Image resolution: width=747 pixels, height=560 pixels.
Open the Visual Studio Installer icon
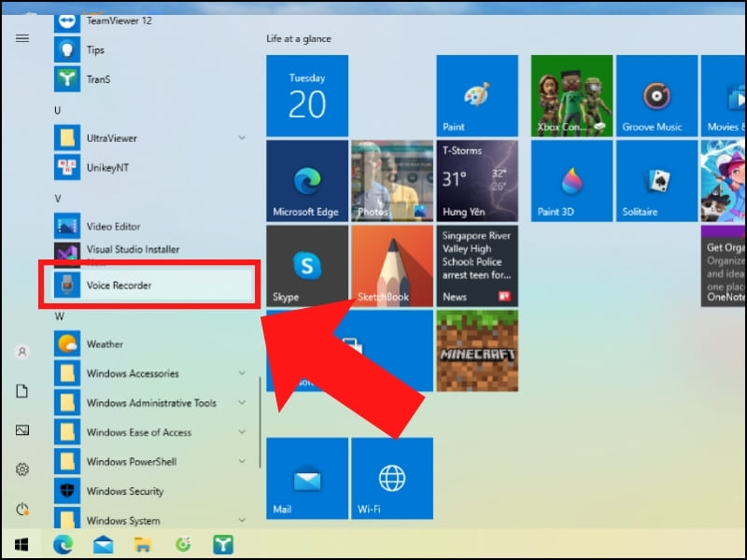(67, 251)
